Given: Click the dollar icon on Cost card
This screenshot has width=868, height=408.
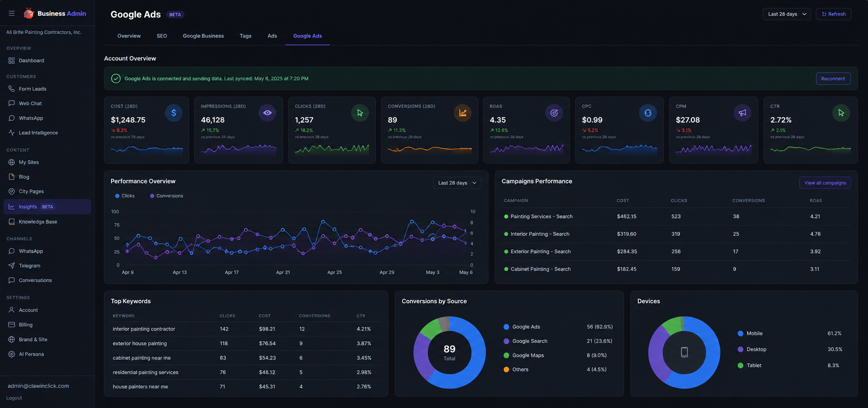Looking at the screenshot, I should click(x=174, y=113).
